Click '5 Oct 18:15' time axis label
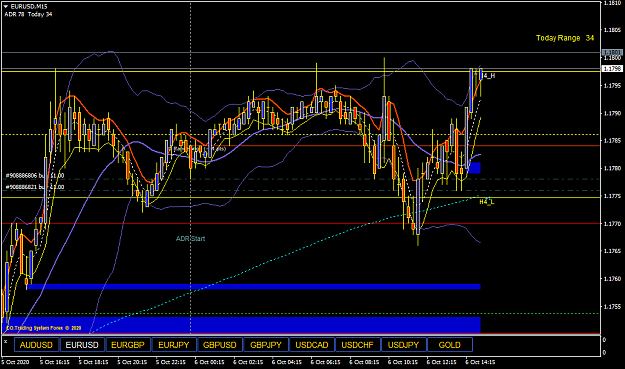The height and width of the screenshot is (369, 625). click(93, 362)
